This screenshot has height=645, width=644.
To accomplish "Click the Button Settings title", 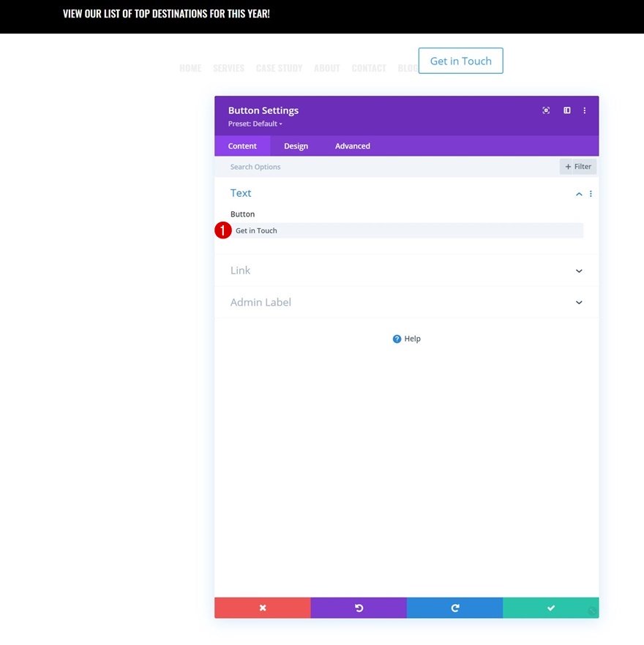I will (x=263, y=110).
